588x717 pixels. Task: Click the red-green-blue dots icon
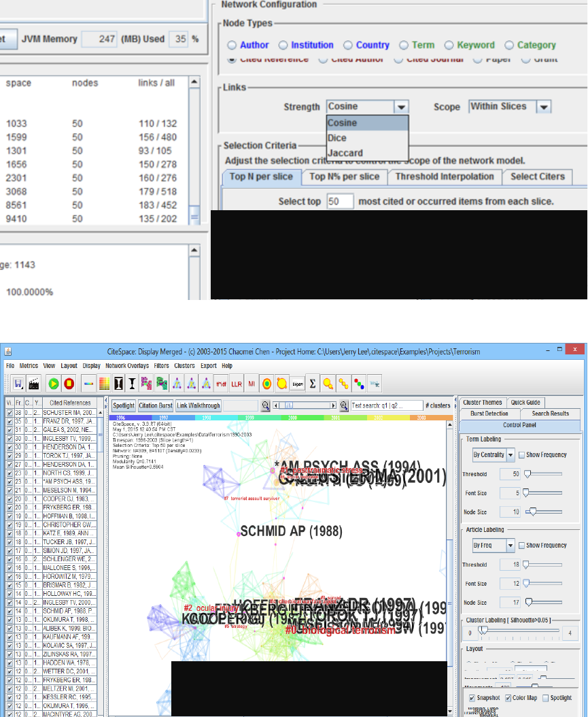(x=359, y=384)
